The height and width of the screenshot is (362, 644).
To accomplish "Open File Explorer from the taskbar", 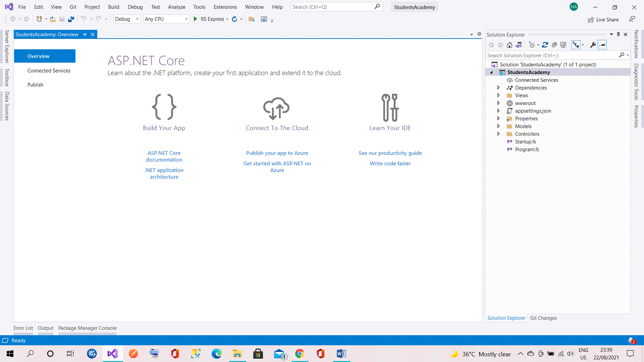I will (237, 354).
